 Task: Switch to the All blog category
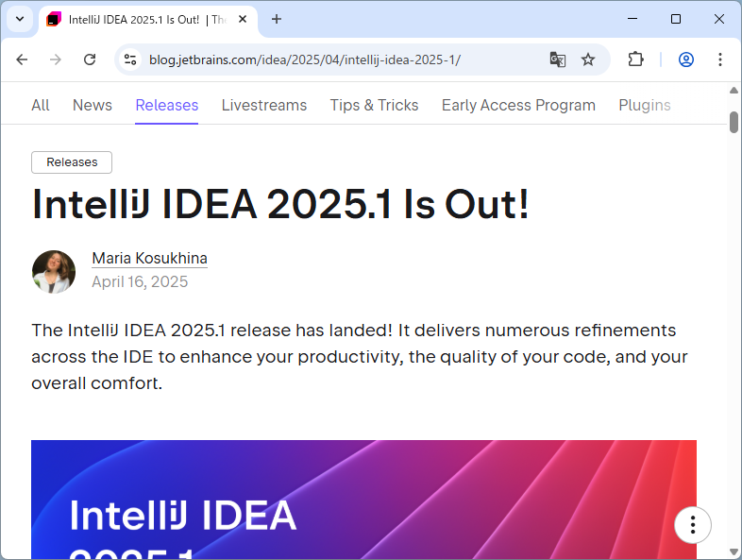click(x=41, y=105)
